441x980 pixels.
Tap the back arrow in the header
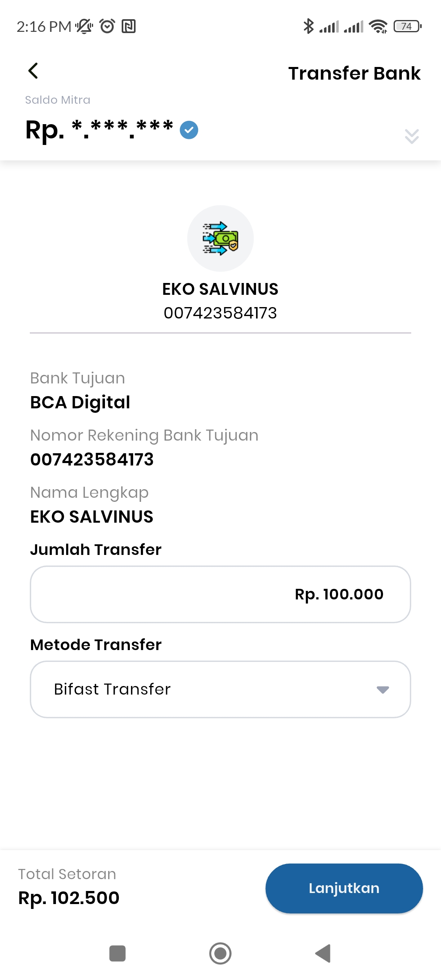(33, 71)
